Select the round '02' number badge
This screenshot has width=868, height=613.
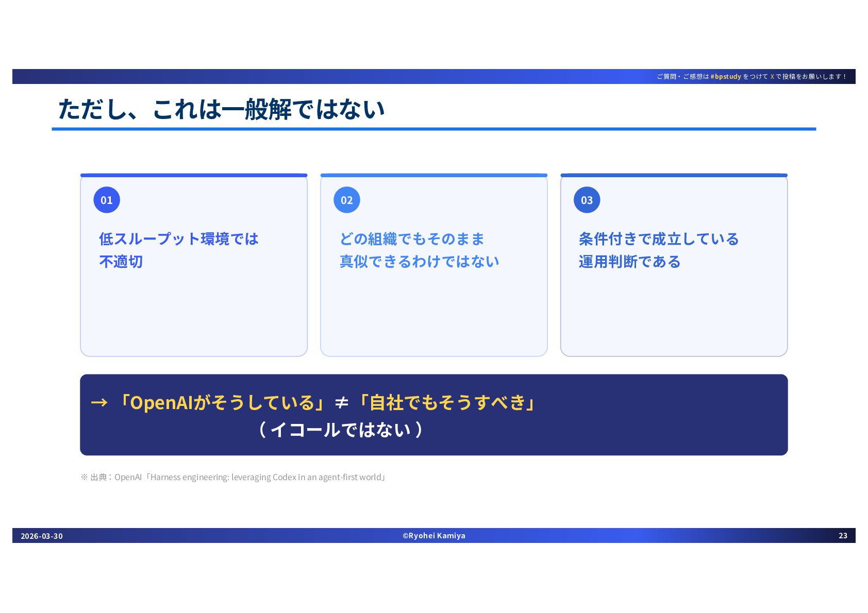[x=347, y=200]
